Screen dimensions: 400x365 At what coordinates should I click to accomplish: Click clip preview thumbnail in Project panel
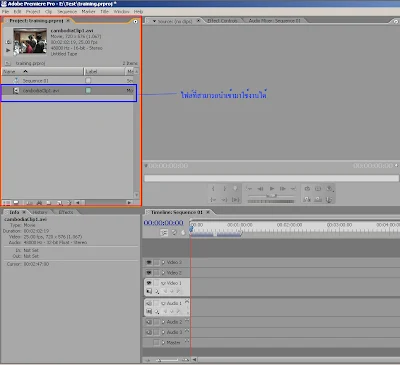tap(30, 41)
